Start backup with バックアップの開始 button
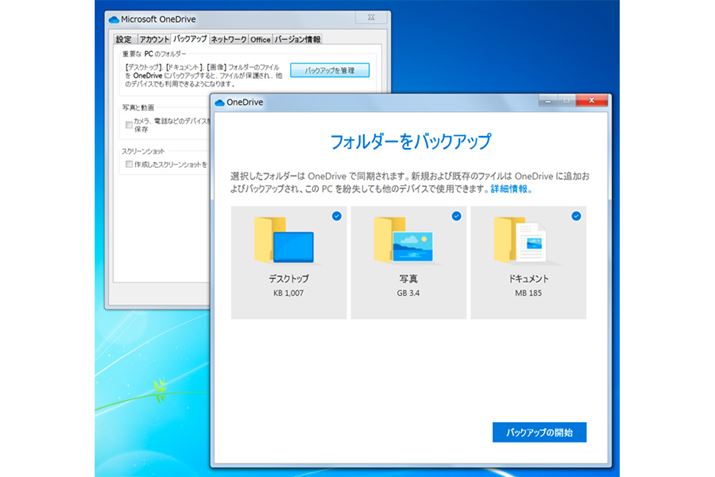 [539, 432]
